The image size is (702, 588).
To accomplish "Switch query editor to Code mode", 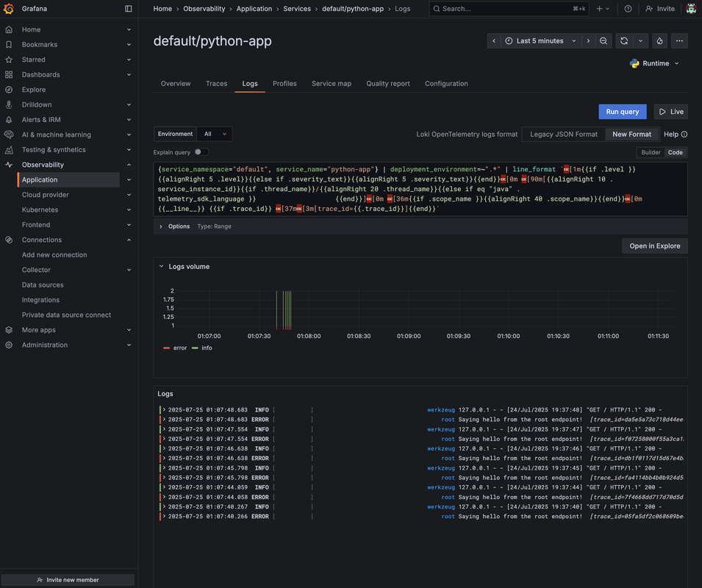I will pyautogui.click(x=675, y=153).
